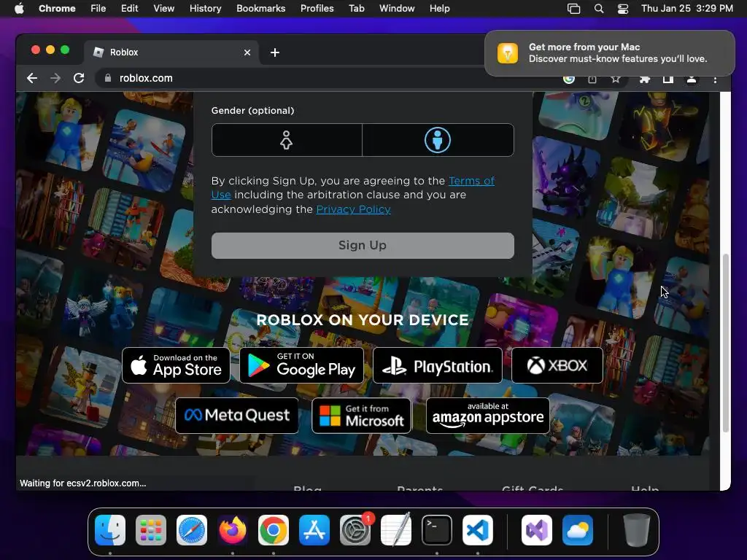This screenshot has width=747, height=560.
Task: Open Finder from the Dock
Action: pos(110,530)
